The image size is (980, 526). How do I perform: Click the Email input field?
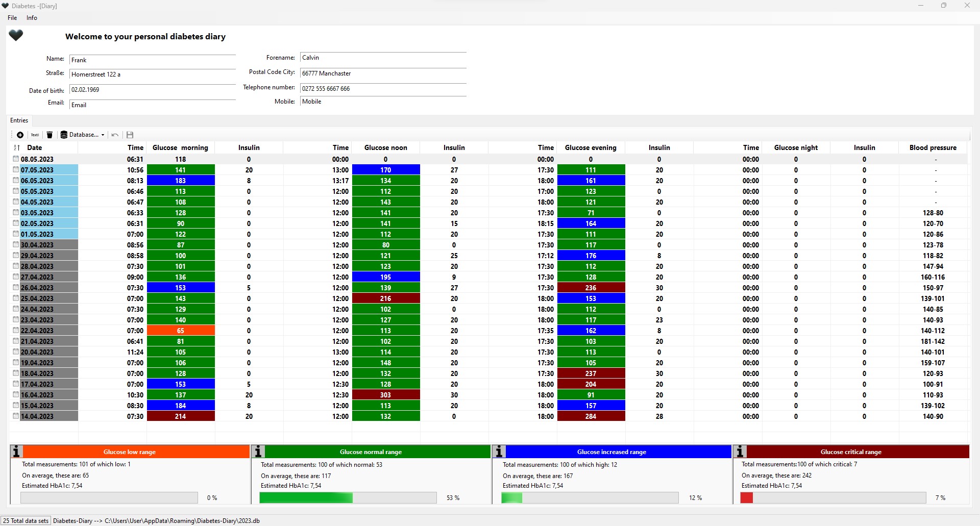pyautogui.click(x=153, y=105)
